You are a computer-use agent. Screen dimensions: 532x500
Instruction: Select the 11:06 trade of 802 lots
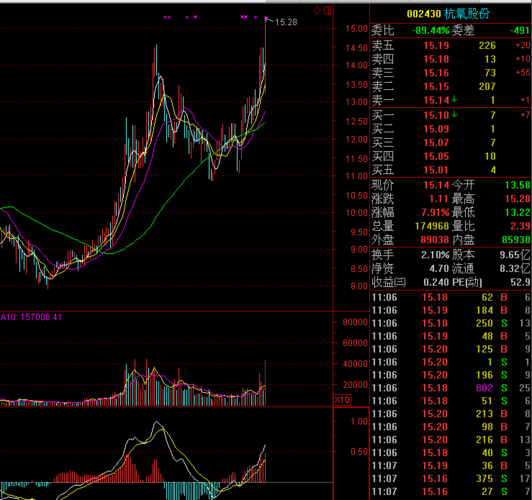coord(451,388)
